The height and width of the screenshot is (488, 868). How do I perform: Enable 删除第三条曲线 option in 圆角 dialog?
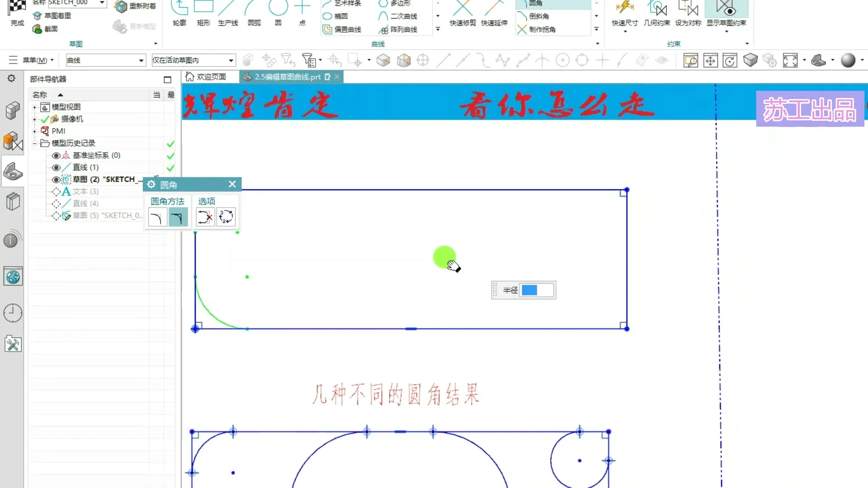205,217
